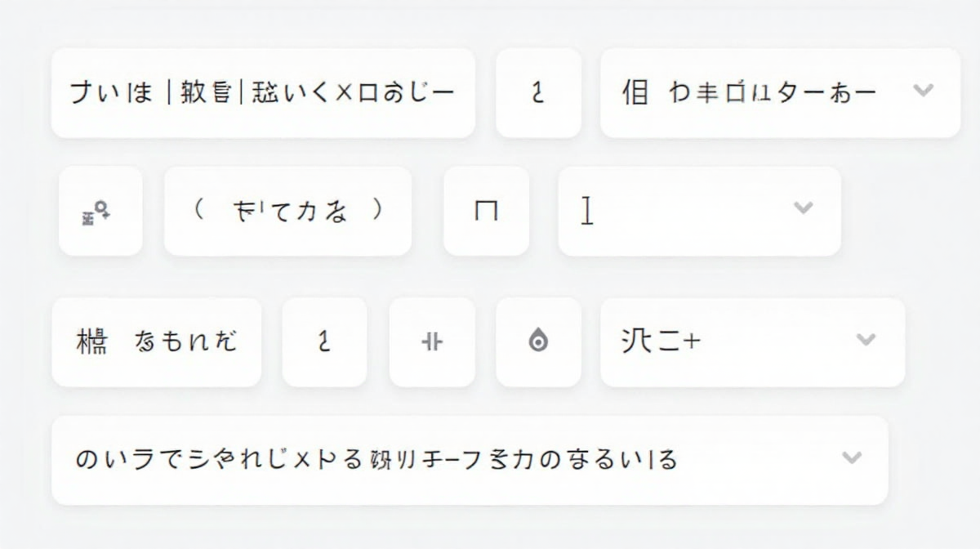Focus the empty combo box text cursor
The width and height of the screenshot is (980, 549).
(x=587, y=212)
